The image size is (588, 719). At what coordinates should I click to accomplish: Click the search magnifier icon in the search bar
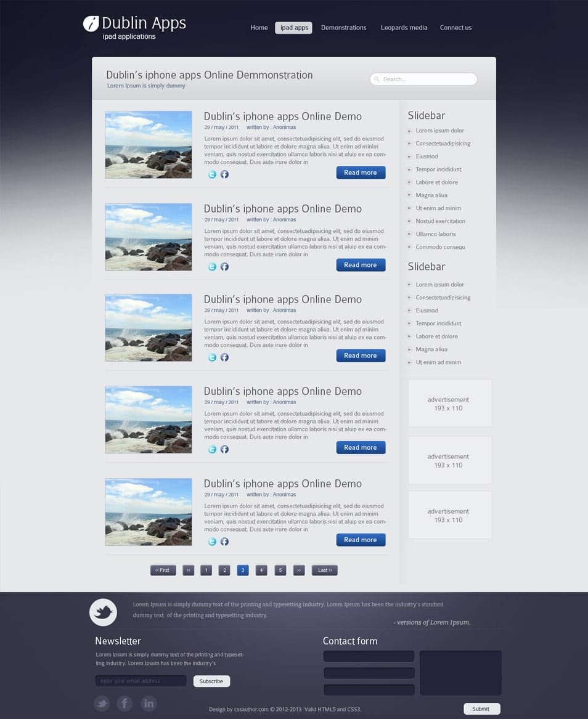377,79
